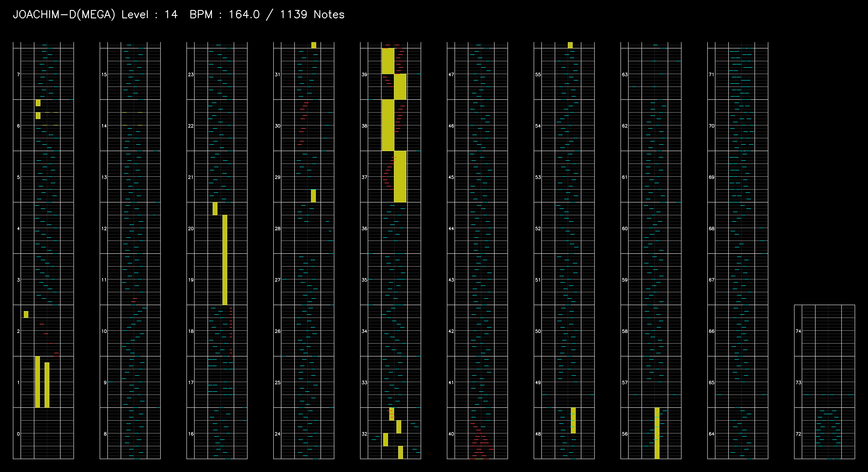Click measure number 64 label
The height and width of the screenshot is (472, 868).
coord(711,434)
